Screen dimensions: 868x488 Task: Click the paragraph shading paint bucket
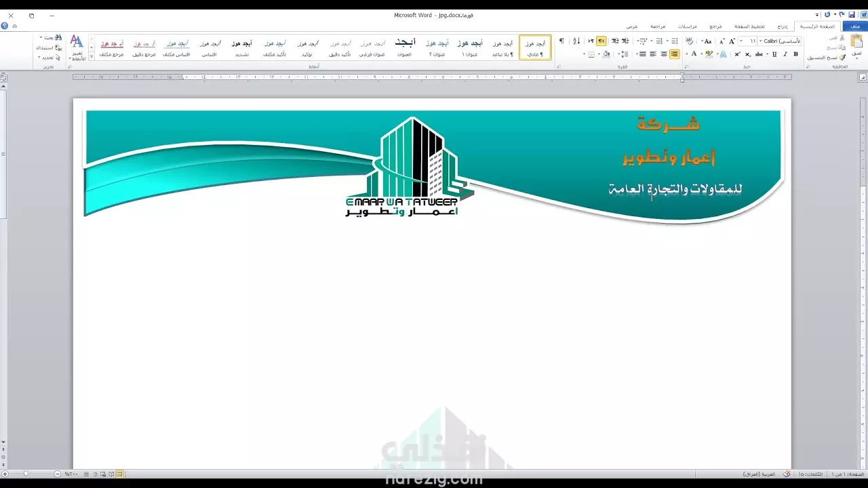point(606,54)
